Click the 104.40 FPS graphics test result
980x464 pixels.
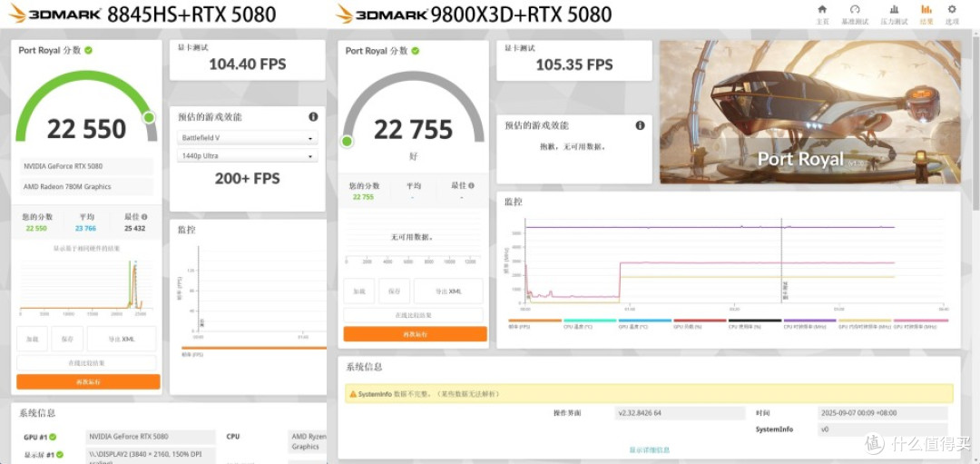248,64
